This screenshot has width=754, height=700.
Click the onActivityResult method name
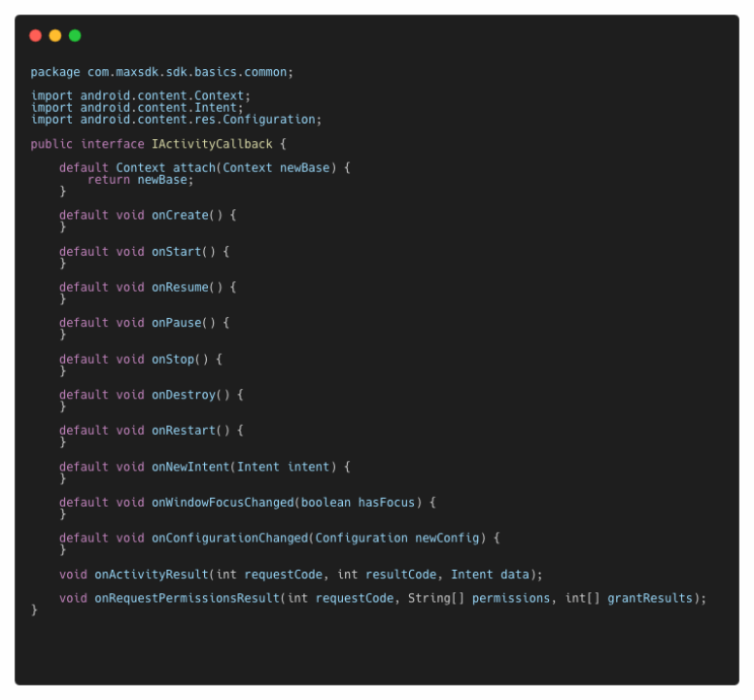pos(152,575)
